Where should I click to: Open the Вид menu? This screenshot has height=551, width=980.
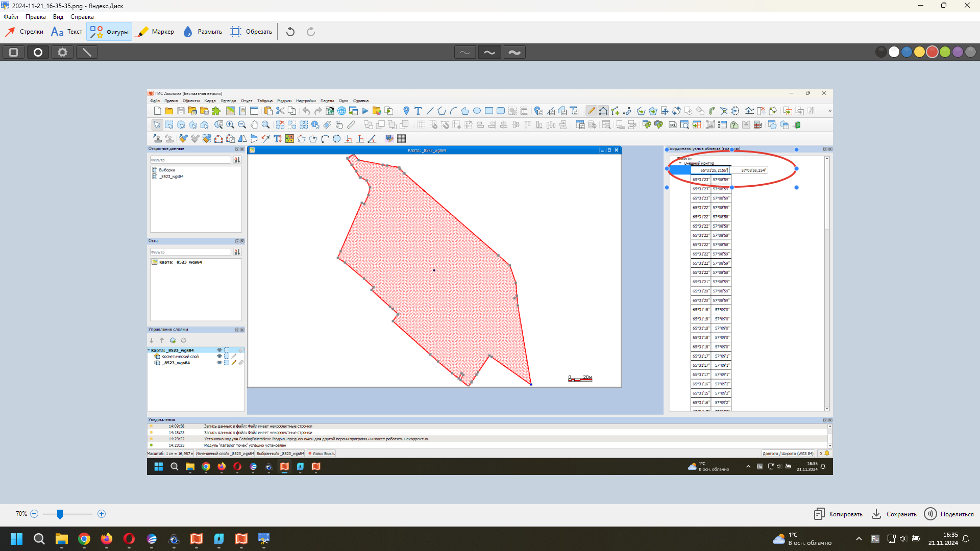click(58, 17)
